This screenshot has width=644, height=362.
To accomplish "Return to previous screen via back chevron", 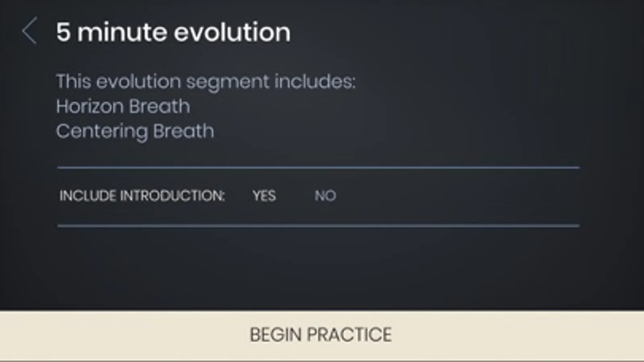I will (29, 31).
